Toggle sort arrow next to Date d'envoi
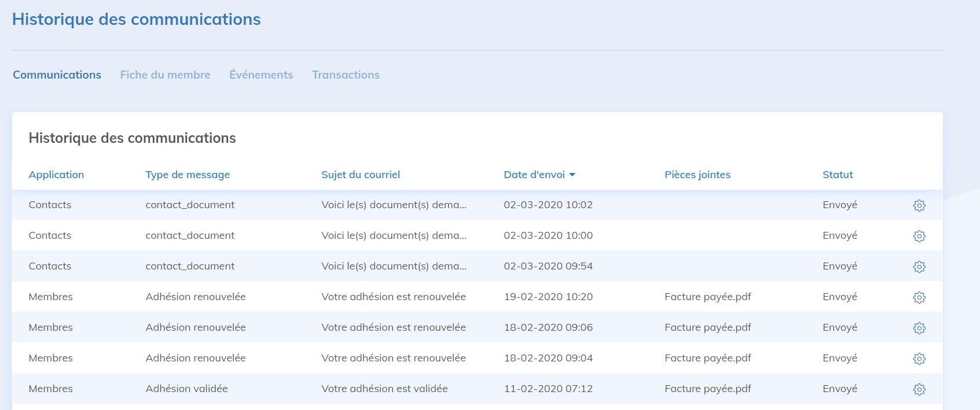Image resolution: width=980 pixels, height=410 pixels. click(x=572, y=175)
